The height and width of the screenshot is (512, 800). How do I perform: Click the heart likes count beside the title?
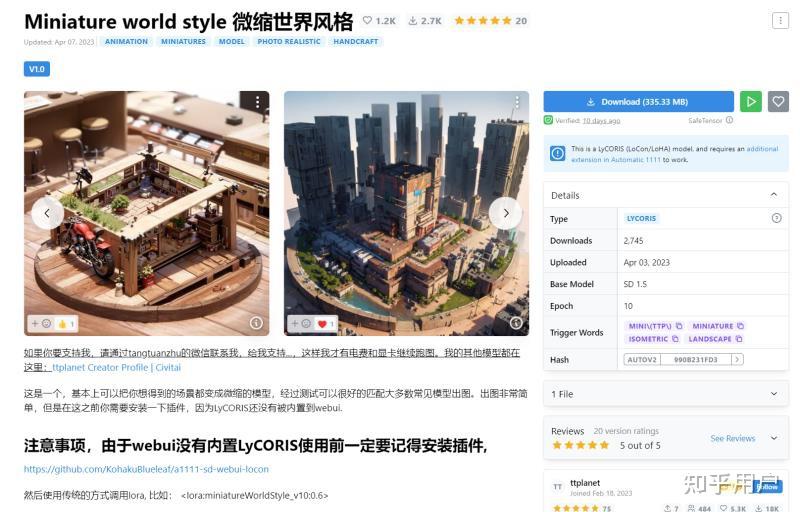click(379, 21)
